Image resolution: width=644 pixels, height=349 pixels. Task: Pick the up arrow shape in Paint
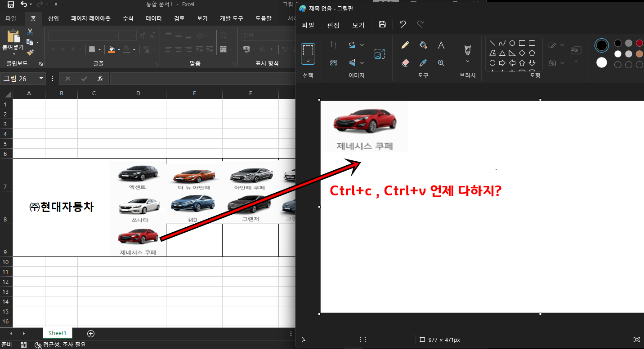(x=522, y=63)
